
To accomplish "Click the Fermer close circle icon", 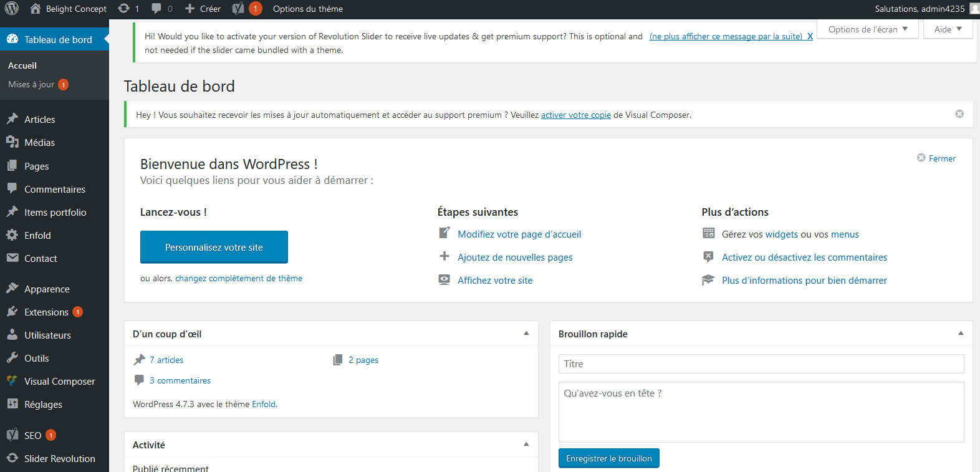I will tap(921, 157).
